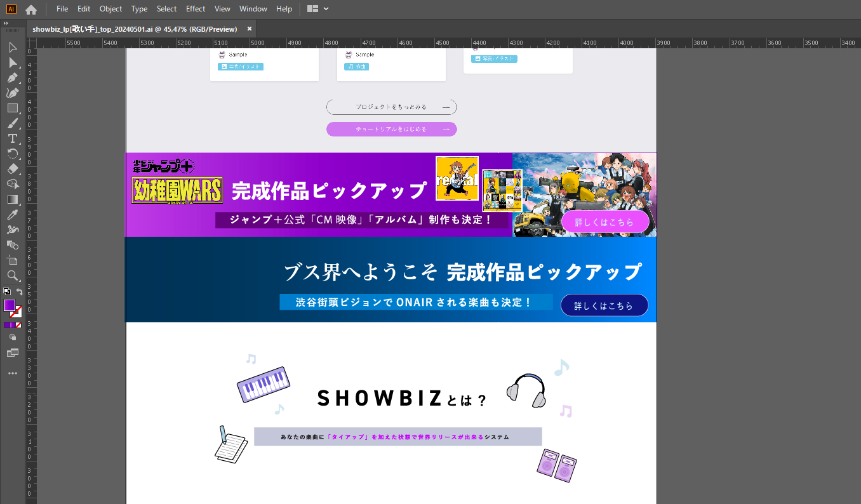Open the Help menu
This screenshot has width=861, height=504.
point(284,9)
